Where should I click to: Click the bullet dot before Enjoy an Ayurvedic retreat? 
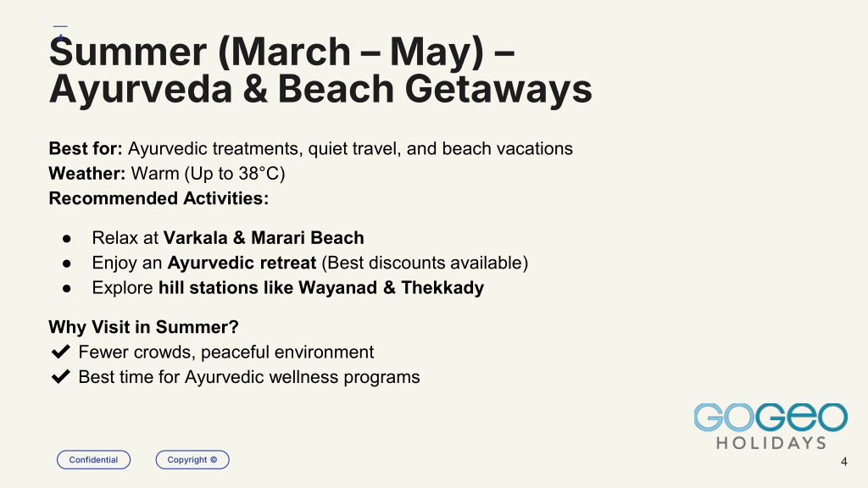pyautogui.click(x=67, y=263)
